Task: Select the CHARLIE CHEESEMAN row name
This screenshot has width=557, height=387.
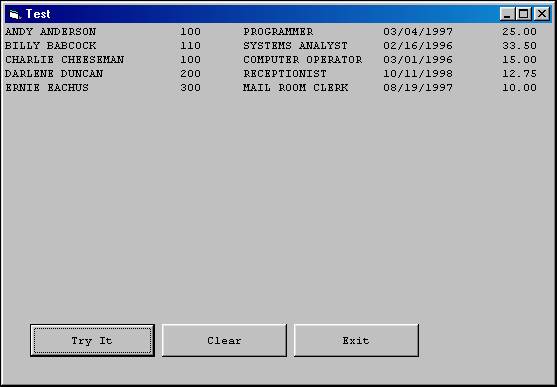Action: [65, 60]
